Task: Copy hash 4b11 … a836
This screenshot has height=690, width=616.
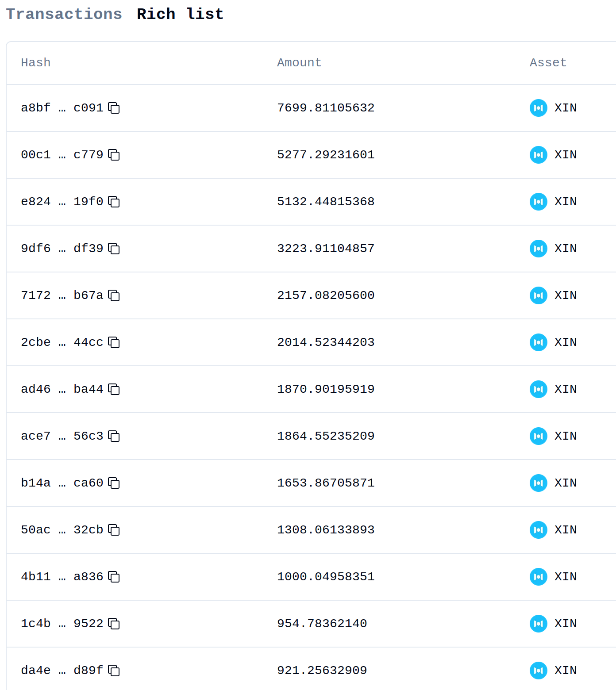Action: pyautogui.click(x=114, y=577)
